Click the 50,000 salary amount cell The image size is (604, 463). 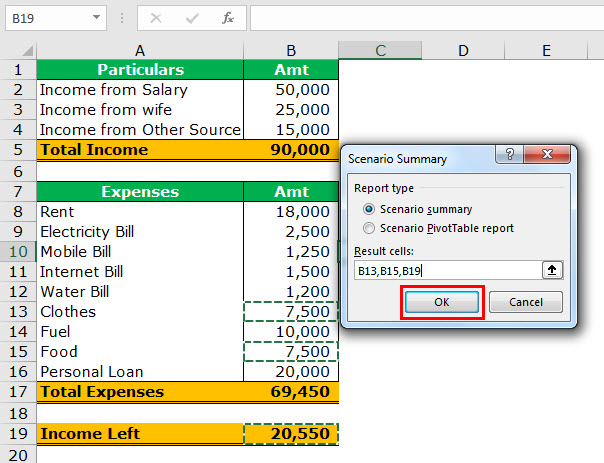point(291,90)
